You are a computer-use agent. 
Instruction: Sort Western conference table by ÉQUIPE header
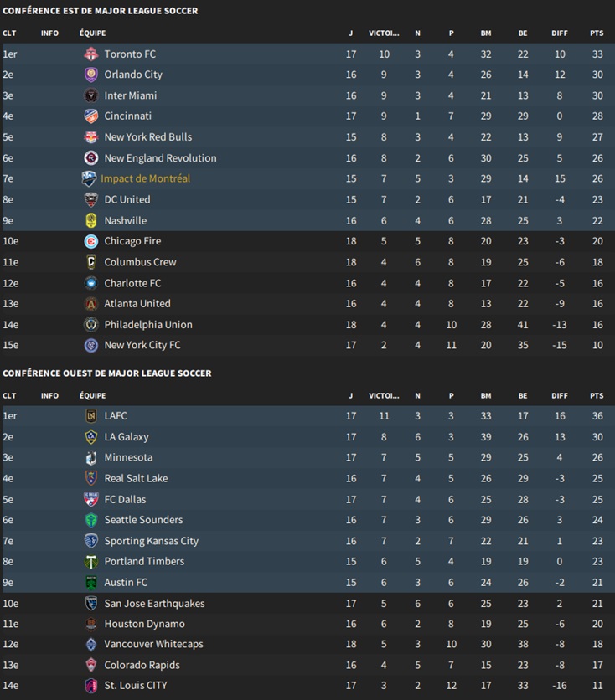(92, 395)
